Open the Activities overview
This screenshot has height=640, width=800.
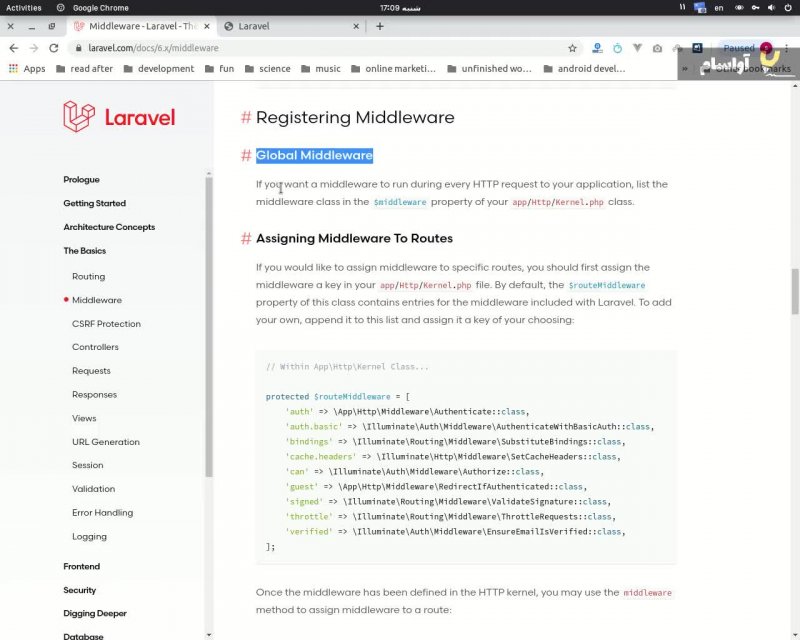point(24,7)
